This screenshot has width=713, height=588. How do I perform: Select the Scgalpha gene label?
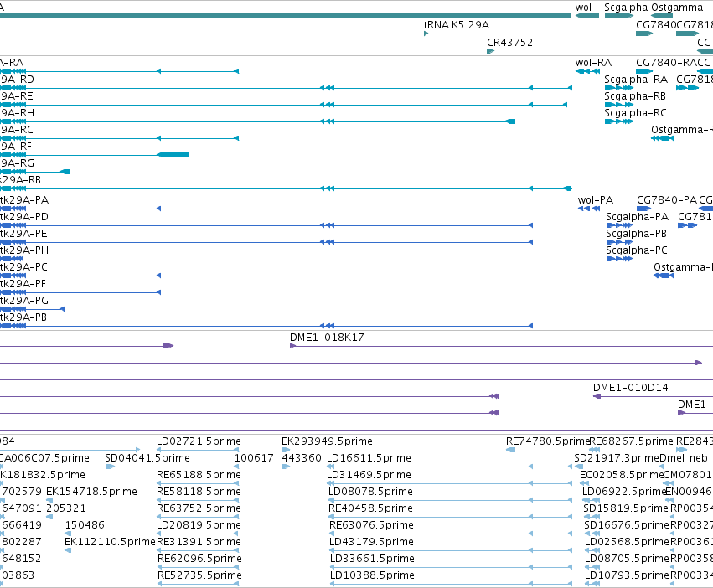point(624,8)
